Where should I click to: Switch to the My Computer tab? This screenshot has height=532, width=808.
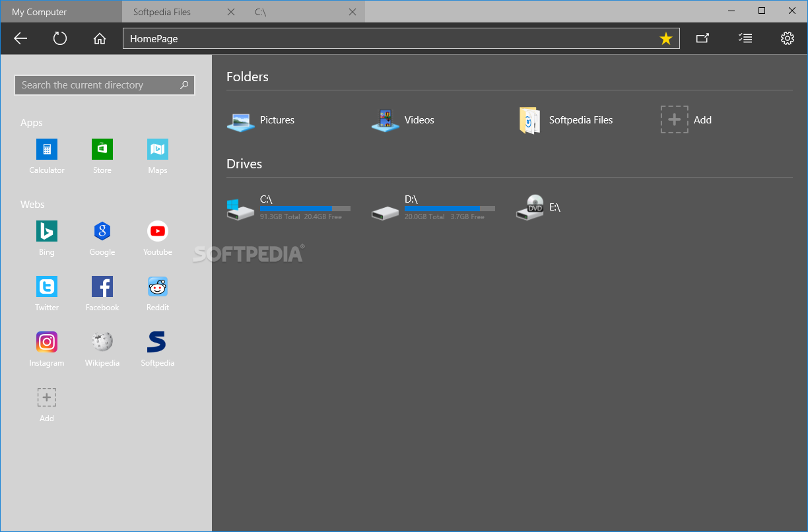(x=61, y=12)
